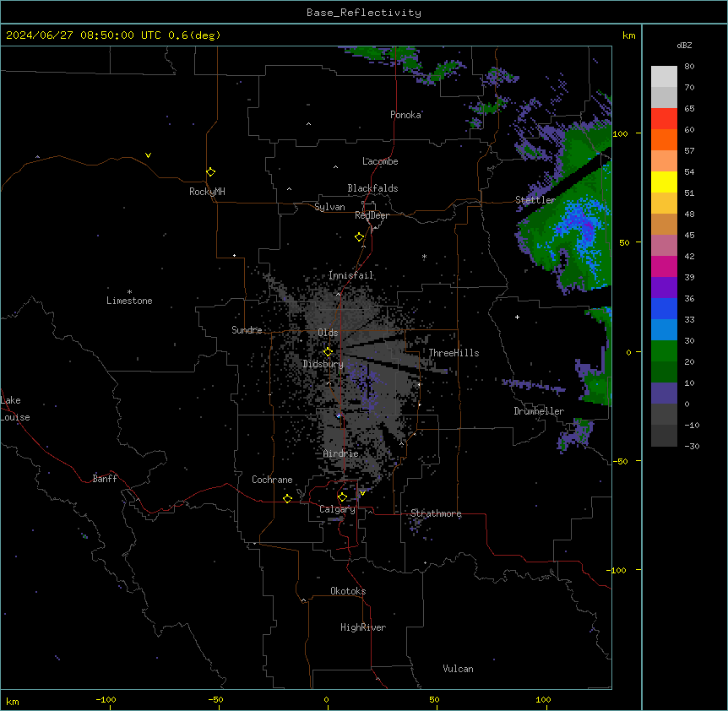
Task: Click the 100 tick label on the right axis
Action: (x=620, y=133)
